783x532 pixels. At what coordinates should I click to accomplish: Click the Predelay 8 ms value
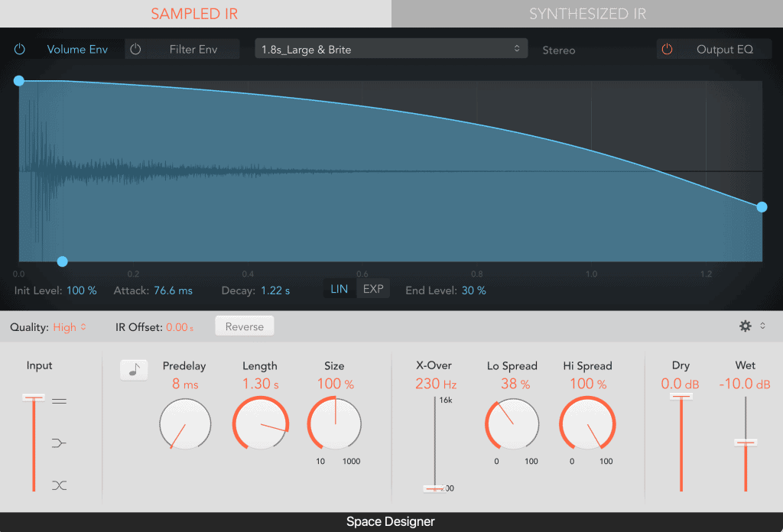coord(185,384)
